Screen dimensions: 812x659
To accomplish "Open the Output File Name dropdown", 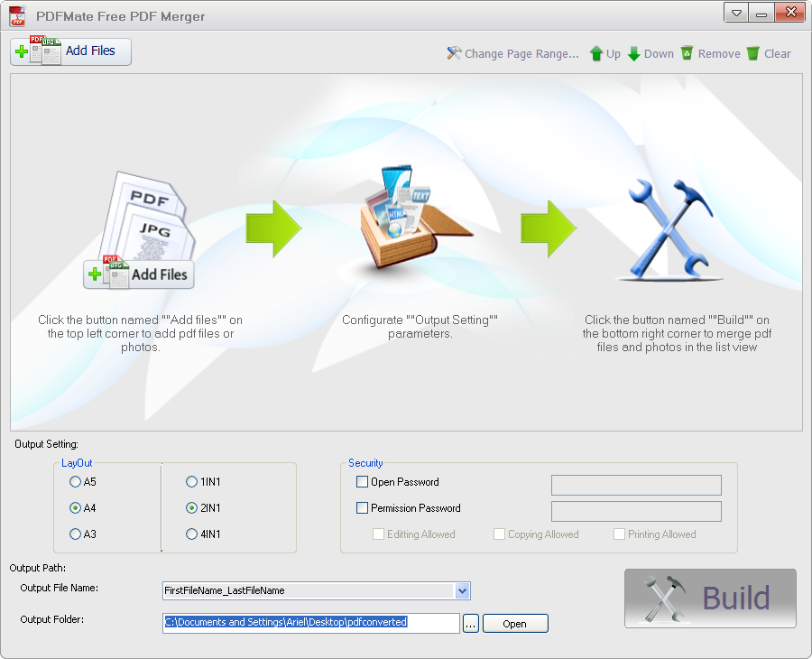I will pyautogui.click(x=463, y=590).
